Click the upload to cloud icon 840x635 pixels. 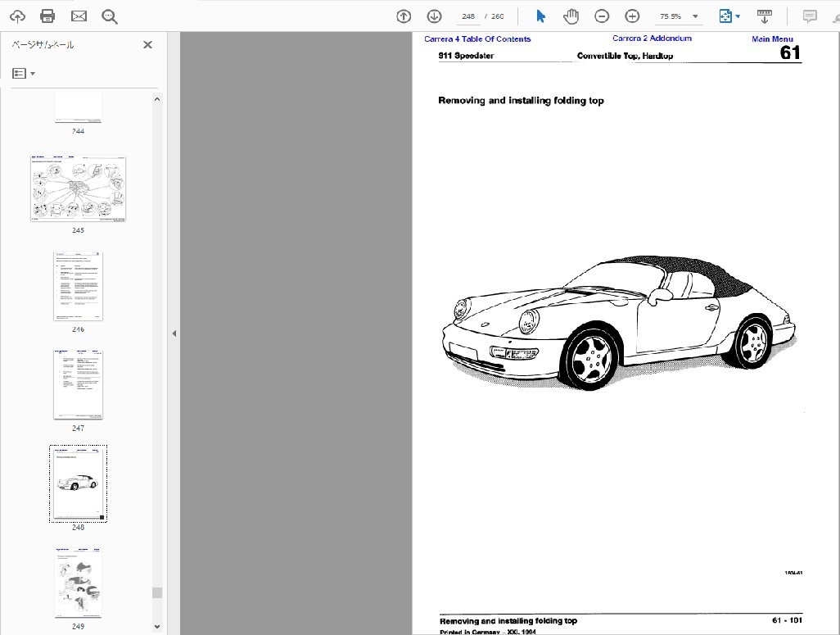coord(17,16)
